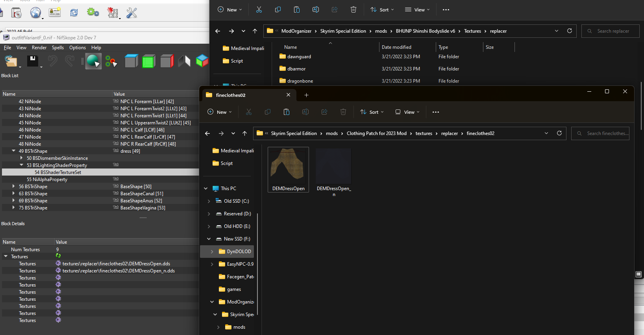This screenshot has width=644, height=335.
Task: Go up one level in fineclothes02 window
Action: tap(245, 133)
